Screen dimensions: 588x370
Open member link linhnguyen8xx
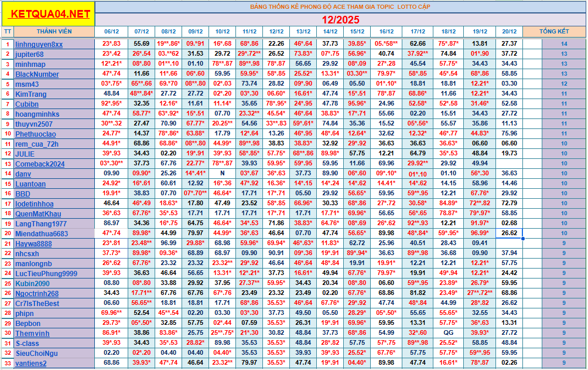pos(39,45)
